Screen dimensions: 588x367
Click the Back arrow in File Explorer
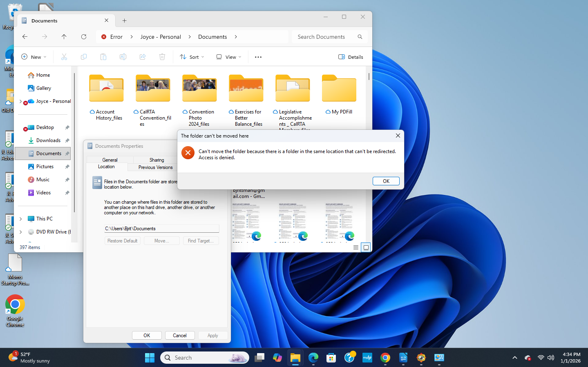[x=25, y=37]
